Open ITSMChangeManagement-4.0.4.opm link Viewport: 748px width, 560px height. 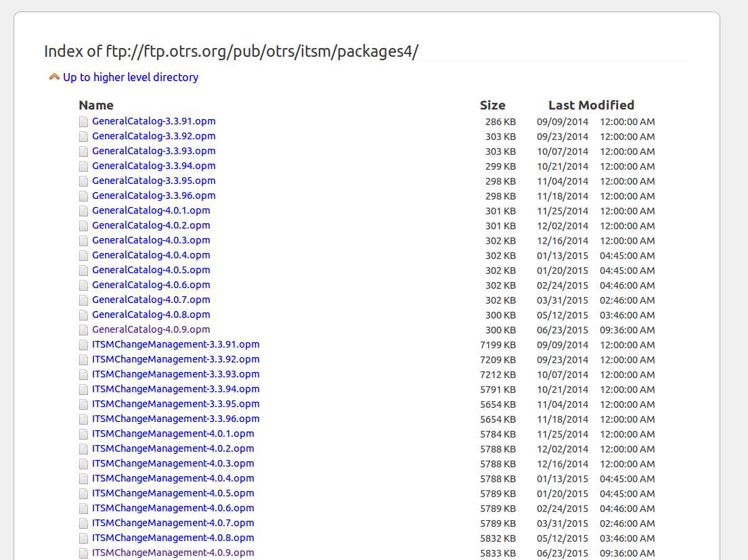pos(173,478)
